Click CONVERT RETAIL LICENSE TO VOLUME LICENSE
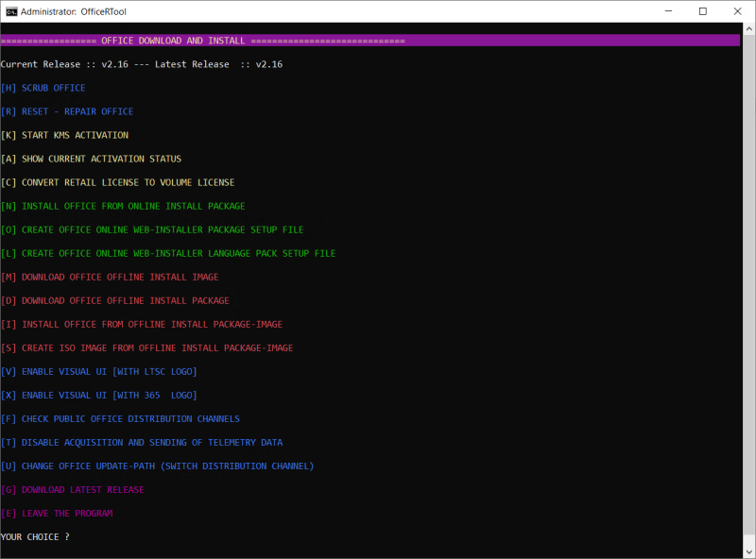 pos(117,182)
